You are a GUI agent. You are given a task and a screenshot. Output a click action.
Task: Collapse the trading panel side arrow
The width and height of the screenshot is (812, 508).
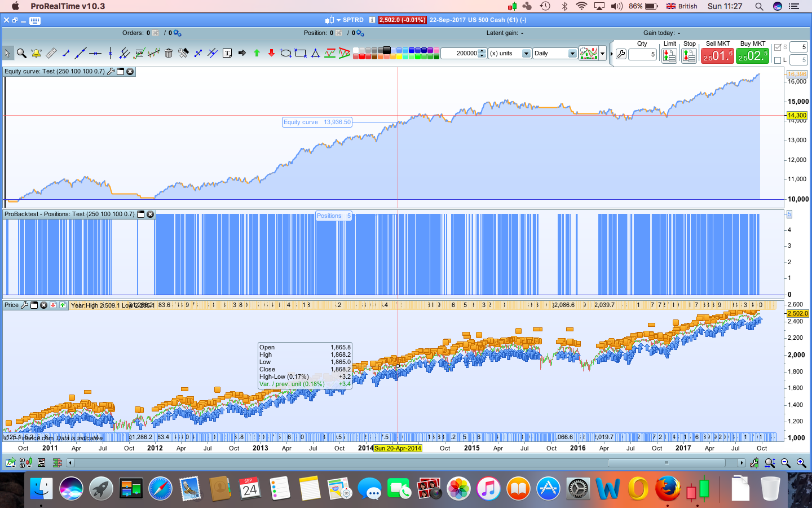[x=611, y=54]
